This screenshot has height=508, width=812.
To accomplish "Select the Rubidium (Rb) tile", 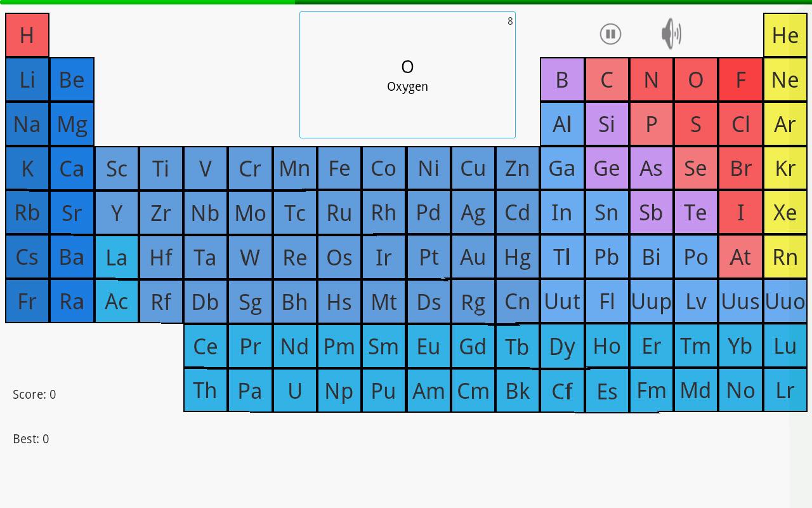I will (27, 213).
